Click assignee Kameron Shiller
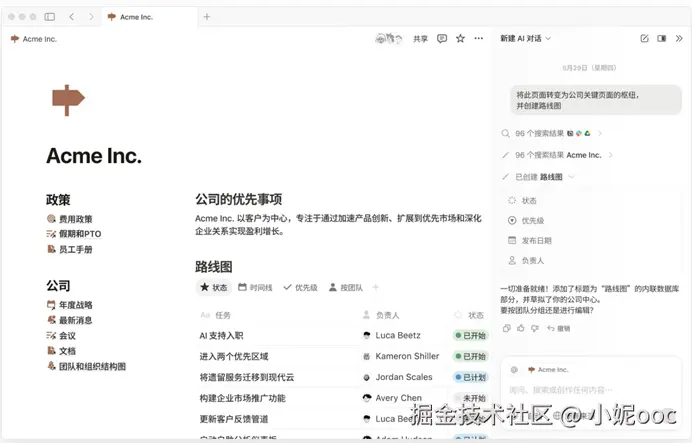Screen dimensions: 692x443 tap(401, 356)
